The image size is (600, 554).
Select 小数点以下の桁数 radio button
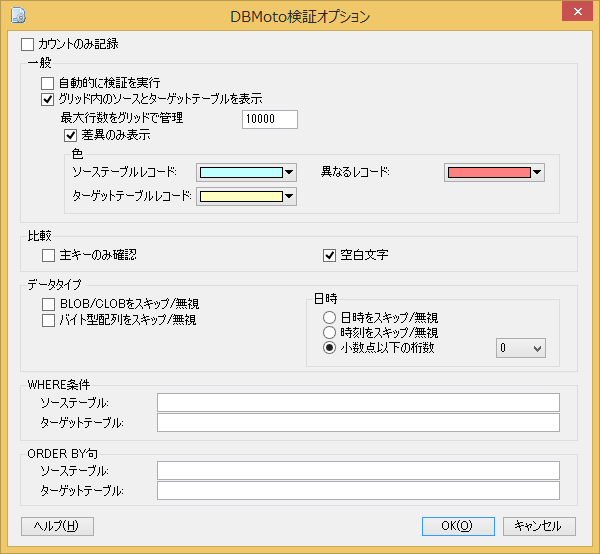click(x=329, y=348)
